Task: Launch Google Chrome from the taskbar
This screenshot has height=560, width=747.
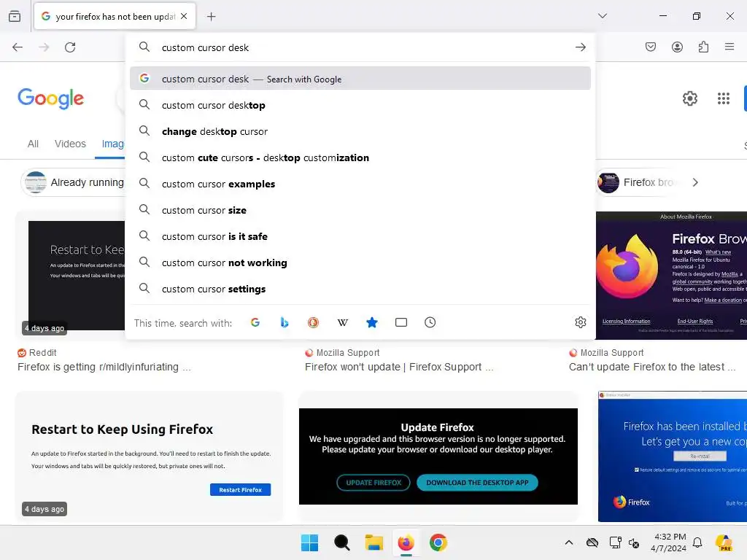Action: pyautogui.click(x=438, y=542)
